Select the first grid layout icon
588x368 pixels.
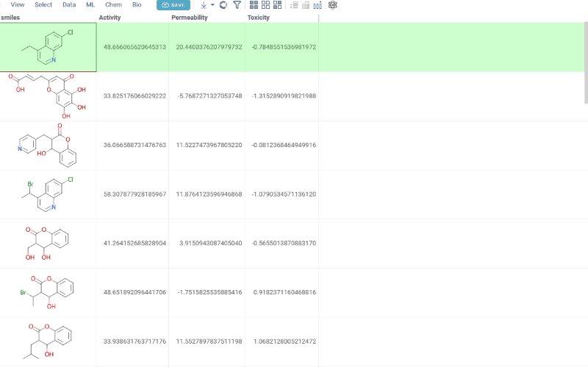tap(254, 5)
